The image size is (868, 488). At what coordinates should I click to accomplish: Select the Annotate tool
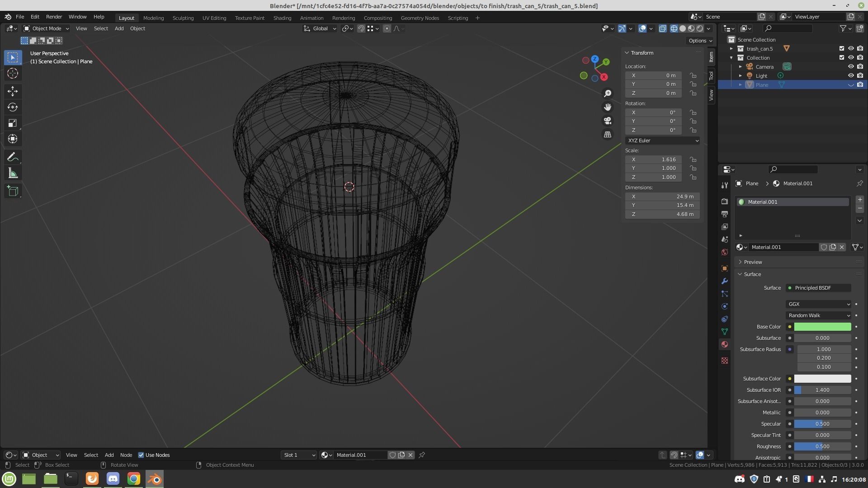(13, 157)
